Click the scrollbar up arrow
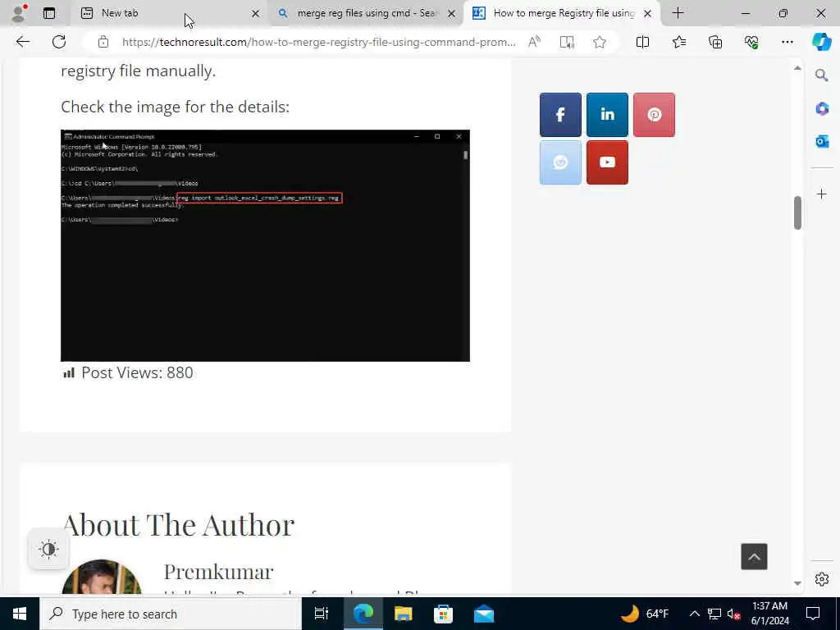Viewport: 840px width, 630px height. pos(797,68)
